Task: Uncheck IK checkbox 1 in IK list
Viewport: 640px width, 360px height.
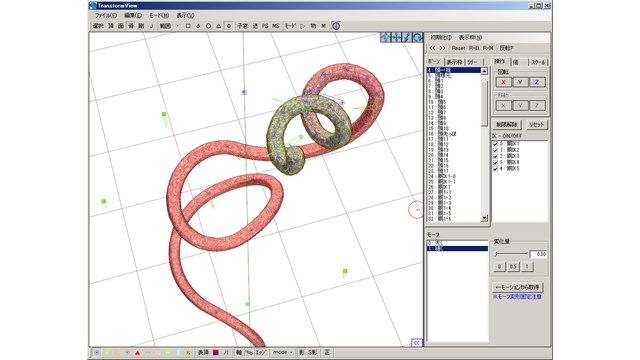Action: pos(495,150)
